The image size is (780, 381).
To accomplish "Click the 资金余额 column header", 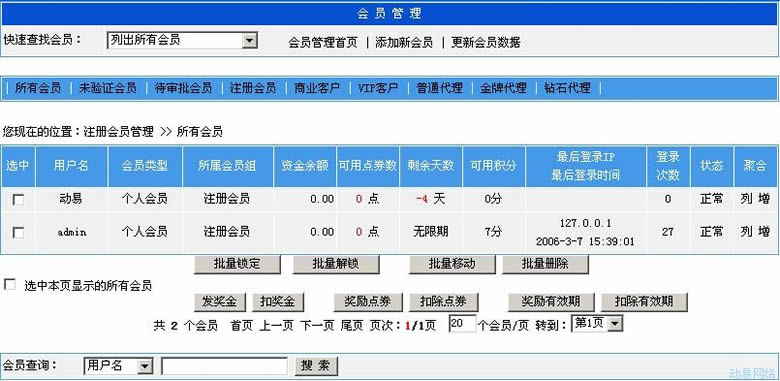I will click(x=305, y=166).
